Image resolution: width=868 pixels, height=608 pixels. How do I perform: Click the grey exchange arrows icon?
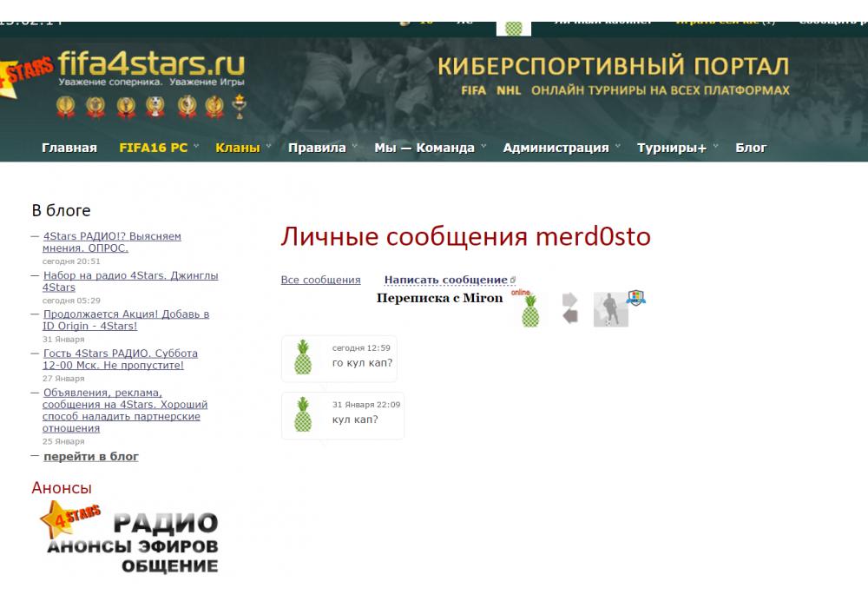click(x=569, y=307)
